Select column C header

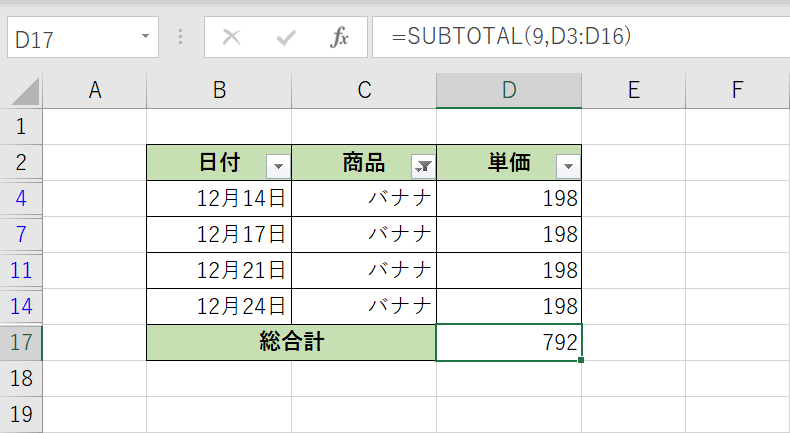[364, 91]
